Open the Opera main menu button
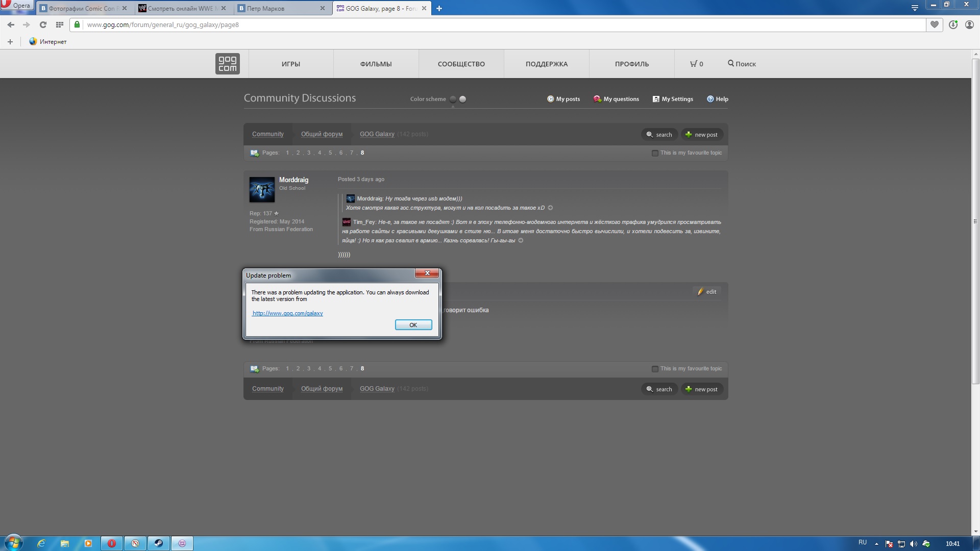Image resolution: width=980 pixels, height=551 pixels. click(16, 5)
